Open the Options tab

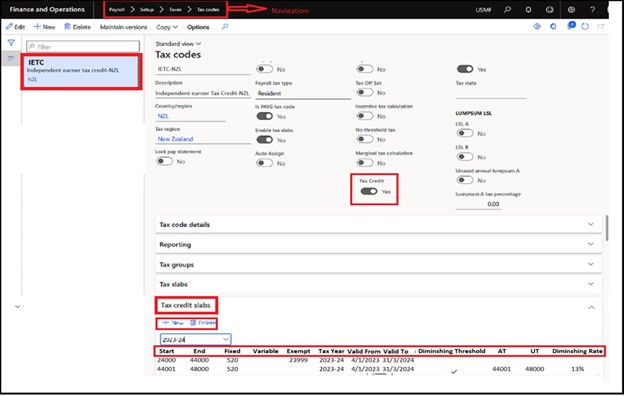(x=198, y=27)
